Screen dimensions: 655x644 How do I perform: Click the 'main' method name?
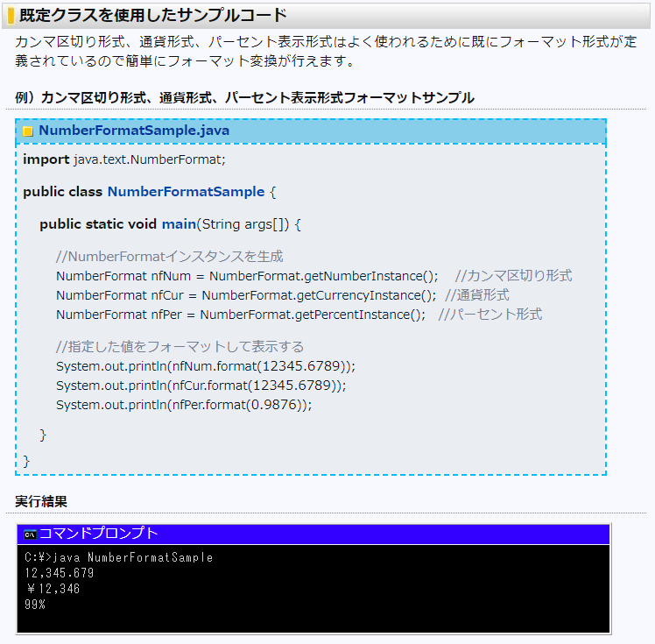point(179,224)
